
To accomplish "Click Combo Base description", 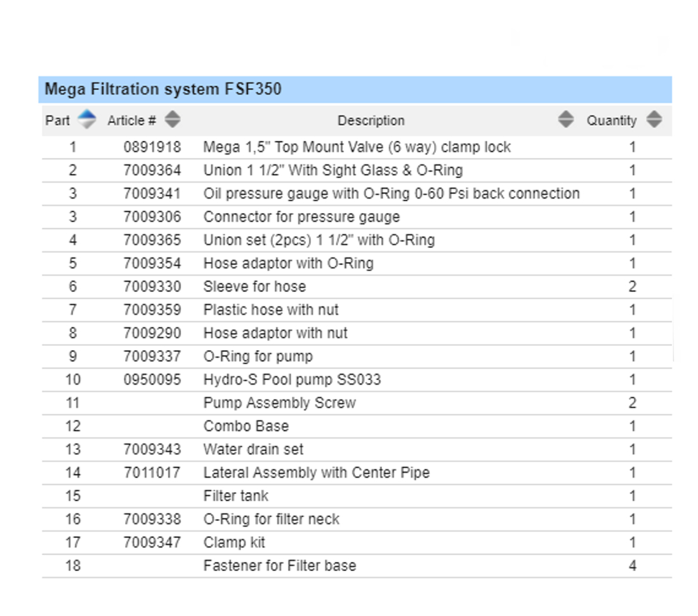I will tap(246, 426).
